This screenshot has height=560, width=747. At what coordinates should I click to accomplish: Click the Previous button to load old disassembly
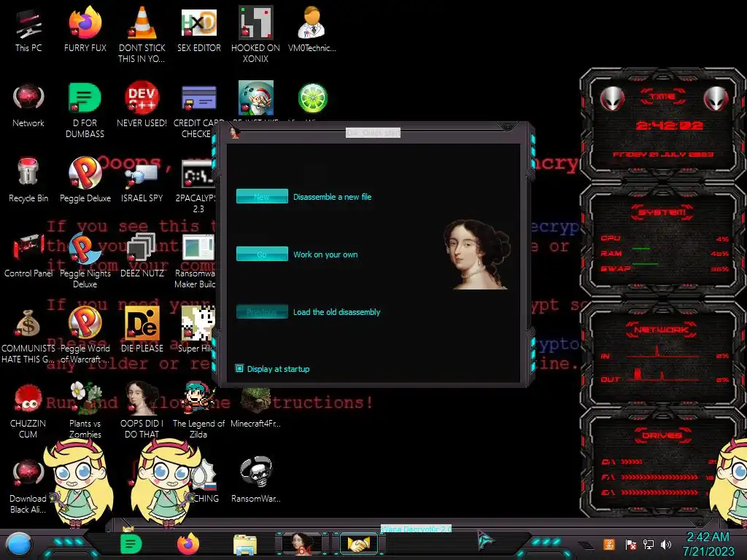[x=262, y=311]
